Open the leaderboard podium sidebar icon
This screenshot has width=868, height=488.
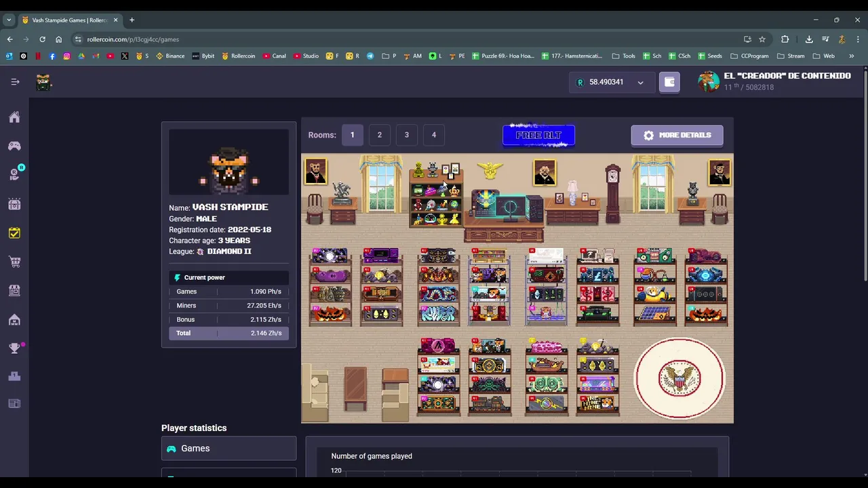point(14,376)
